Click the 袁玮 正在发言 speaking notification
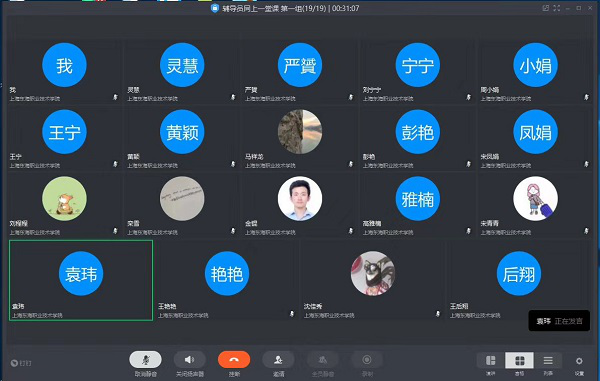600x381 pixels. pyautogui.click(x=559, y=321)
